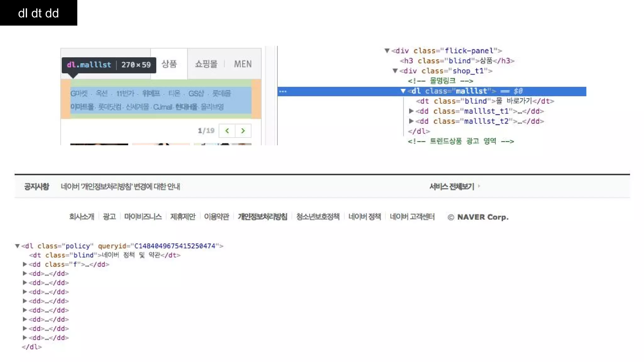Image resolution: width=644 pixels, height=362 pixels.
Task: Open the 티몬 mall link
Action: pyautogui.click(x=174, y=93)
